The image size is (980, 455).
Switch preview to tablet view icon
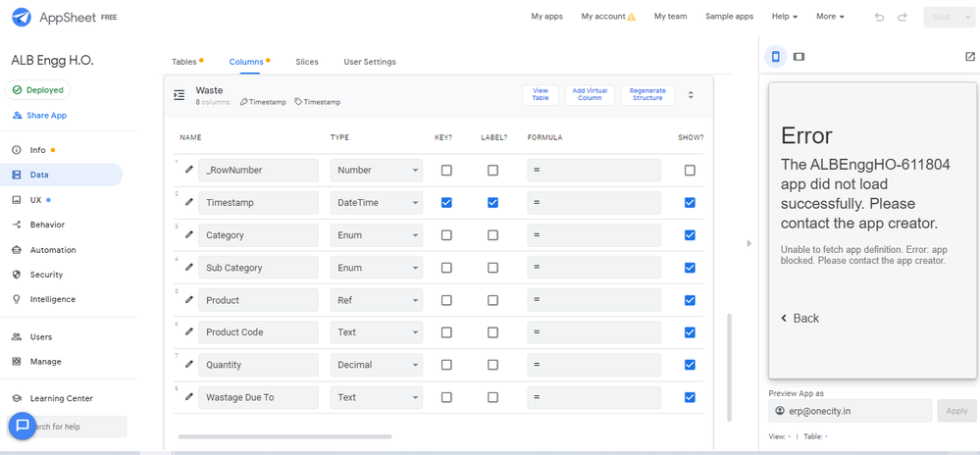click(799, 57)
